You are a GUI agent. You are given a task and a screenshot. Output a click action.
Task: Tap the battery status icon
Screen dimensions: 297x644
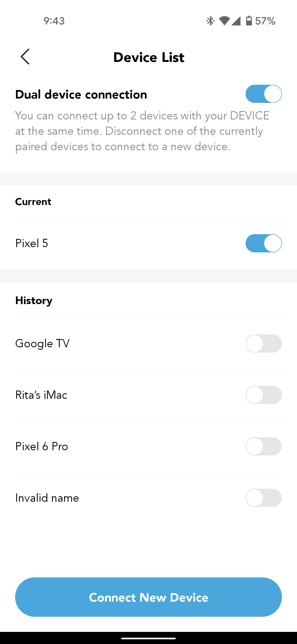(249, 21)
